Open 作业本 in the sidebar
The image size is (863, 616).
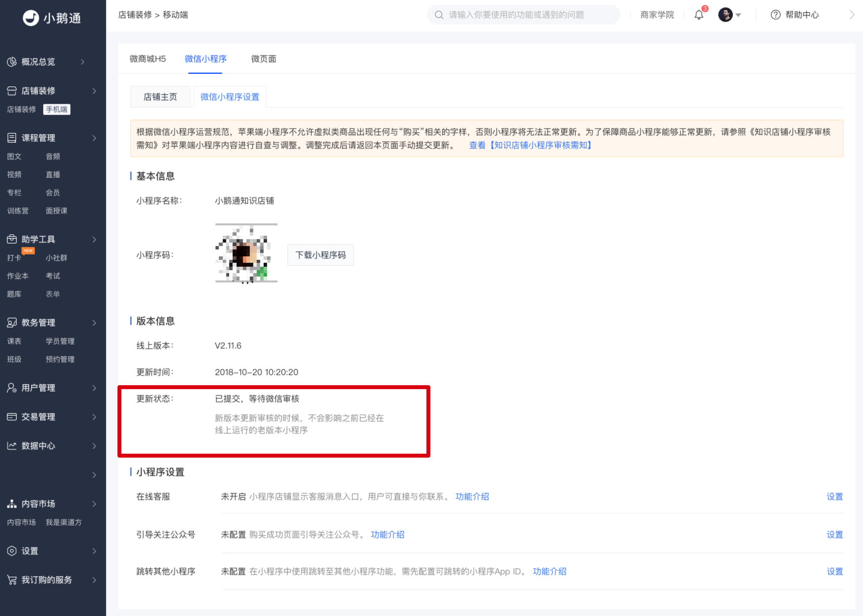click(x=18, y=276)
